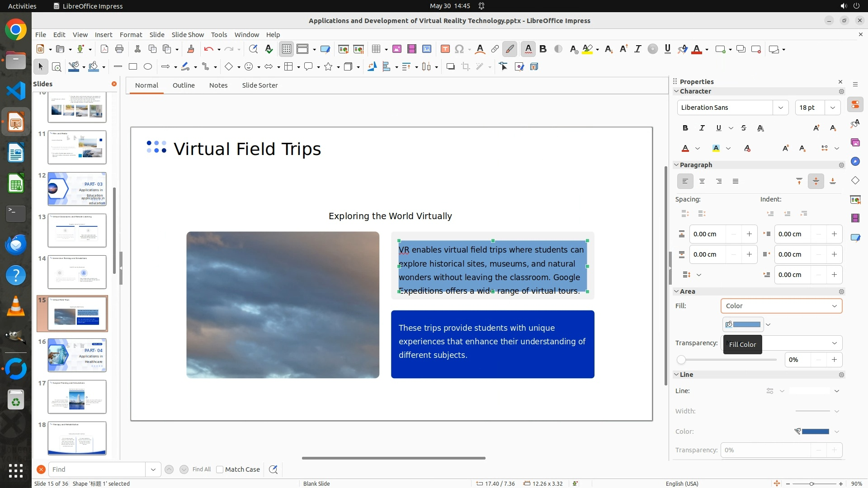Viewport: 868px width, 488px height.
Task: Select the Ellipse drawing tool
Action: 148,67
